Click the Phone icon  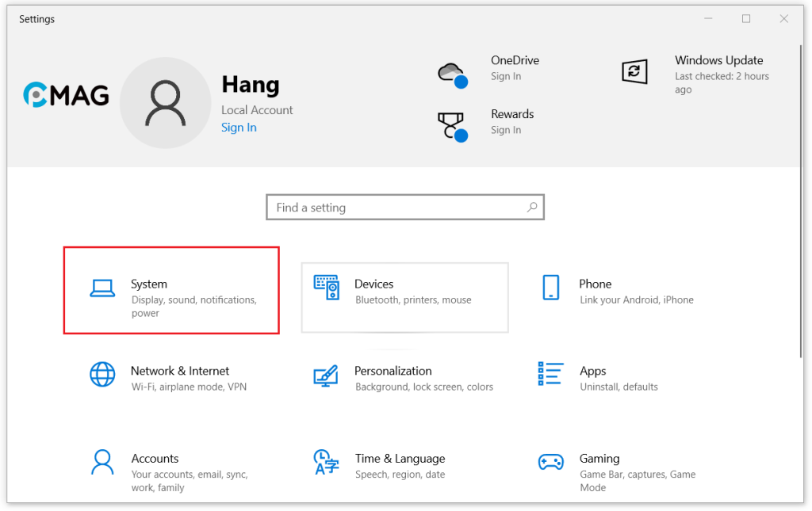tap(550, 288)
